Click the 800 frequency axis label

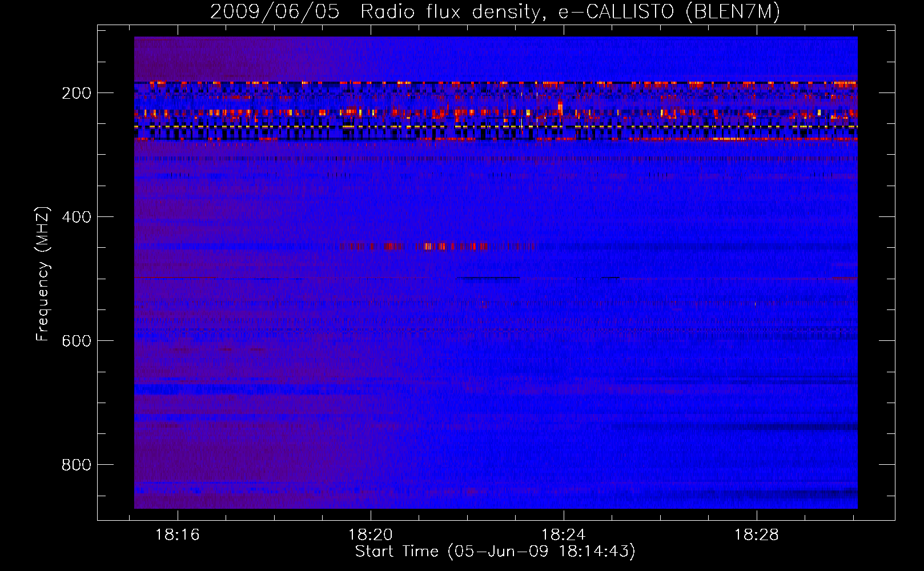[x=77, y=465]
